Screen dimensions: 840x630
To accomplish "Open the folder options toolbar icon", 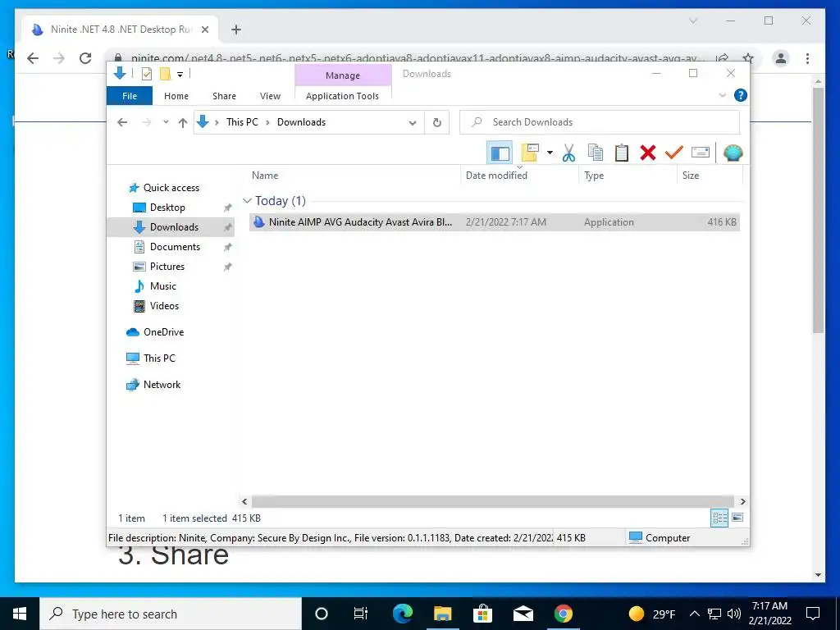I will pyautogui.click(x=529, y=153).
